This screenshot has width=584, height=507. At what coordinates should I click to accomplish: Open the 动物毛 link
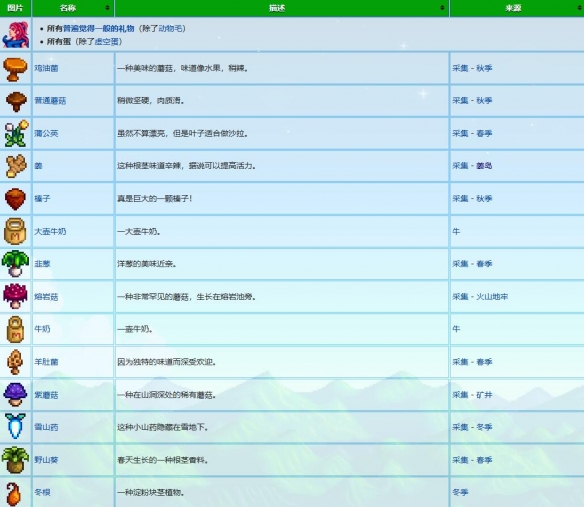pyautogui.click(x=170, y=29)
